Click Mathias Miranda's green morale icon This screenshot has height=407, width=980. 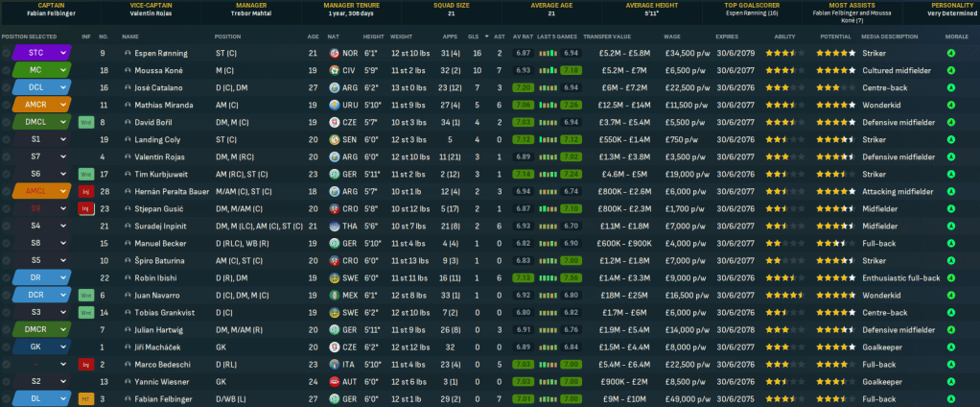click(950, 105)
